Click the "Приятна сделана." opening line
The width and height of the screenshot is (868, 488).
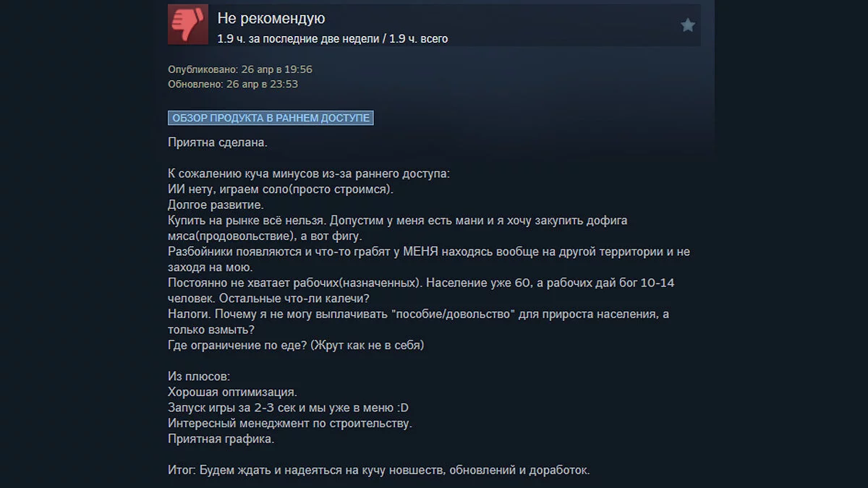(218, 142)
